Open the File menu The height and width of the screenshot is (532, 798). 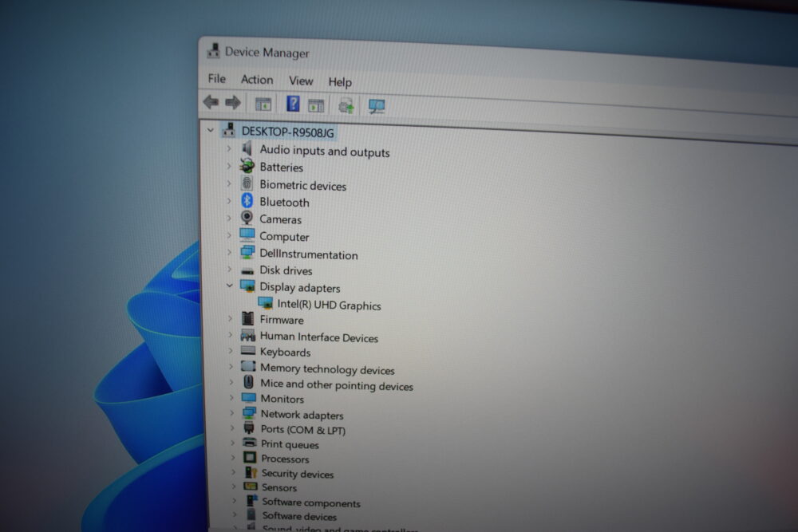[217, 78]
